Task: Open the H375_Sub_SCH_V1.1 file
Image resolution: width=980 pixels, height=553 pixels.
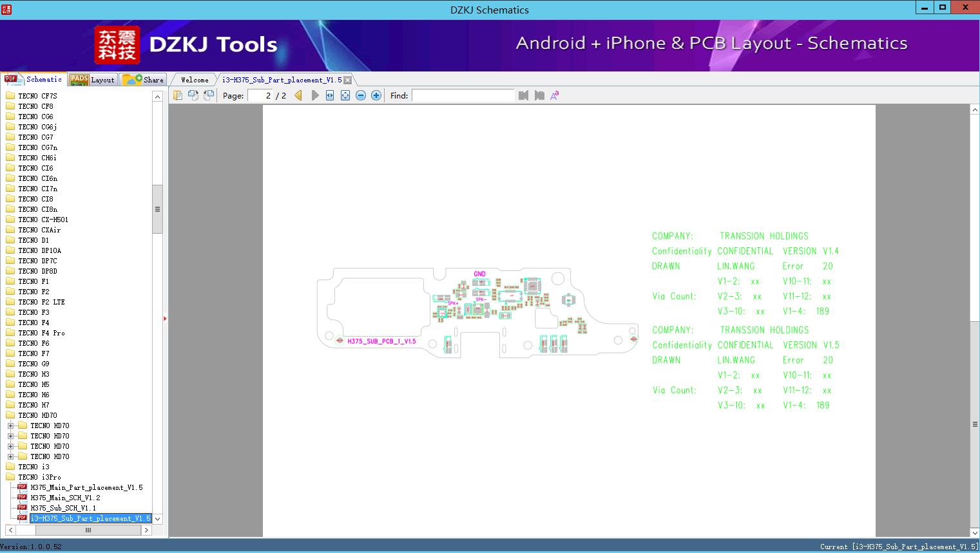Action: pos(63,508)
